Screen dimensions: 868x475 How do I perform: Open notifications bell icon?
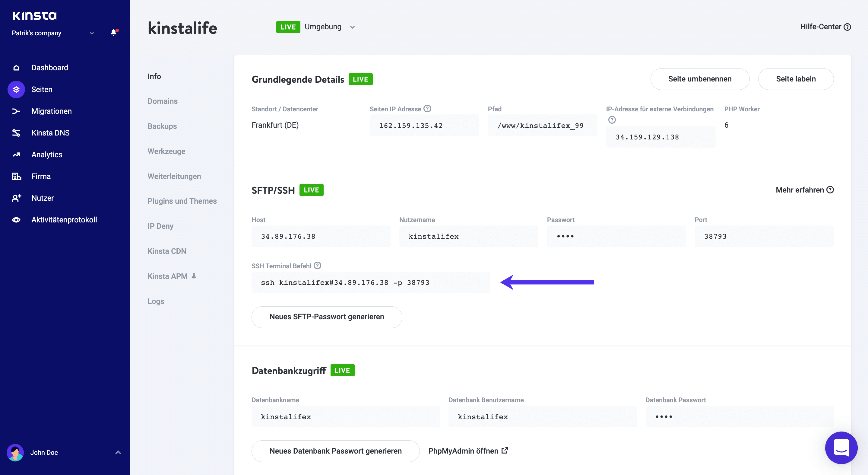(x=114, y=32)
